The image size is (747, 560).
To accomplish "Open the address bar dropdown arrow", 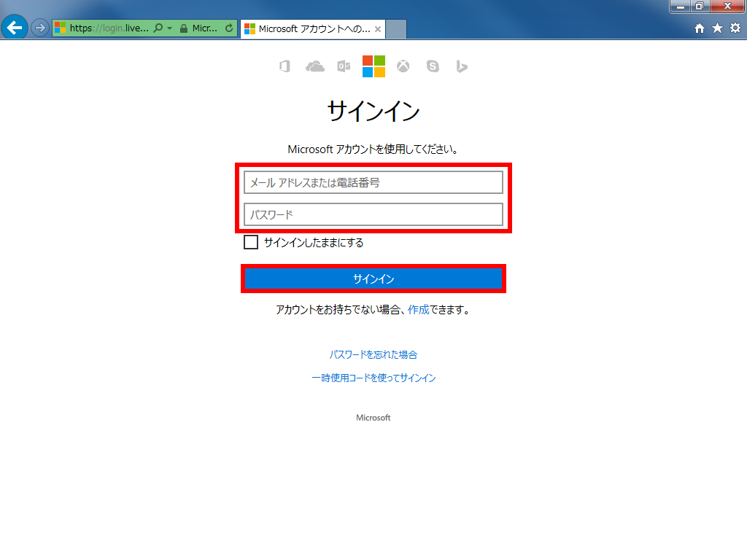I will click(169, 28).
